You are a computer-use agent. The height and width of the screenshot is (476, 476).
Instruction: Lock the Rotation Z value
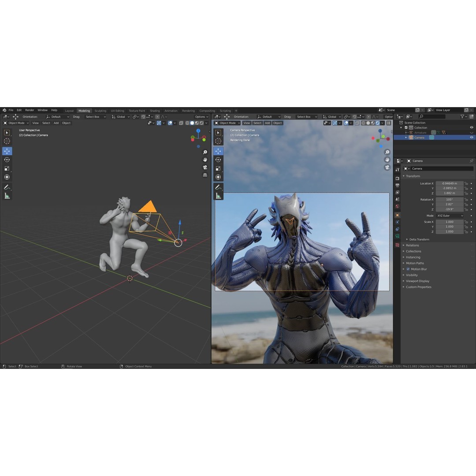tap(466, 209)
